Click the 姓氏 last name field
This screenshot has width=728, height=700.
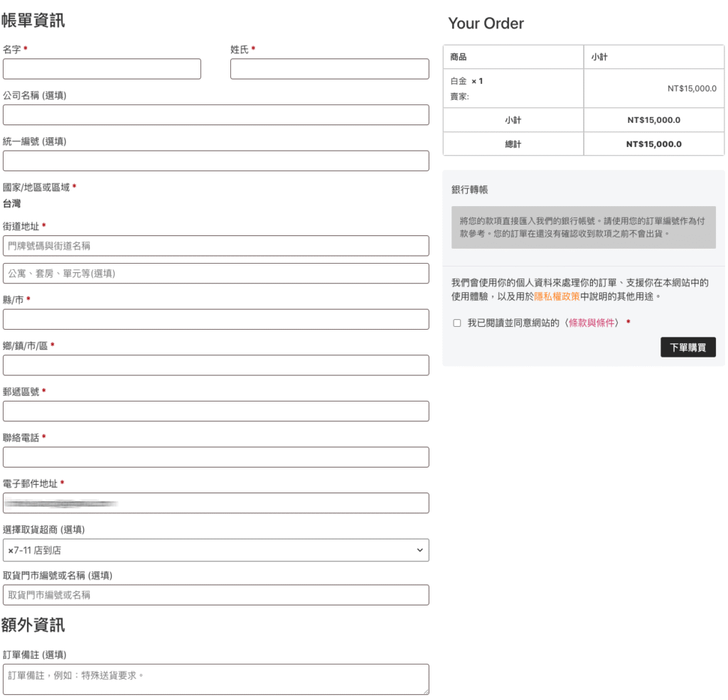pyautogui.click(x=329, y=69)
